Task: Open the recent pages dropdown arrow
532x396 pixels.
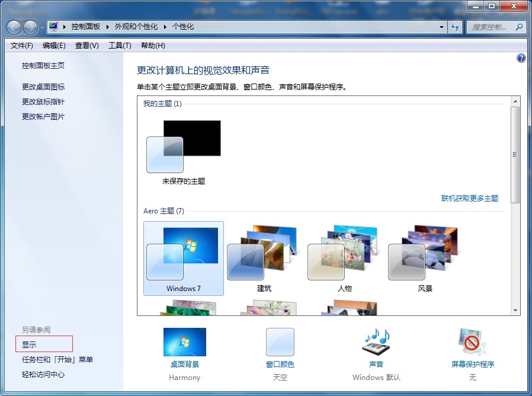Action: [42, 28]
